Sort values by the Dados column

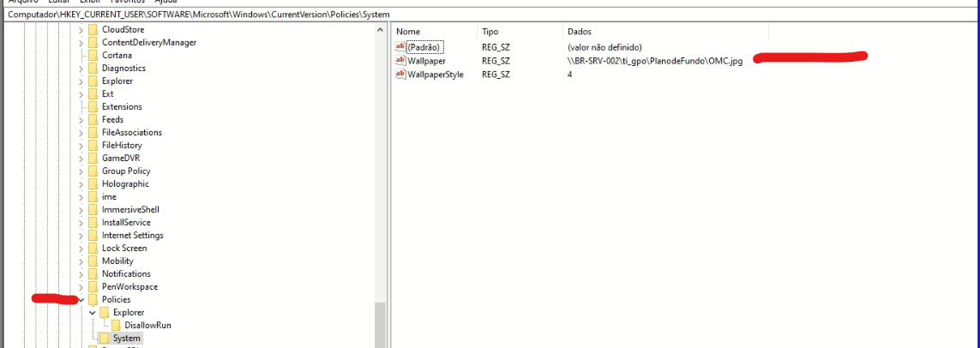(665, 31)
